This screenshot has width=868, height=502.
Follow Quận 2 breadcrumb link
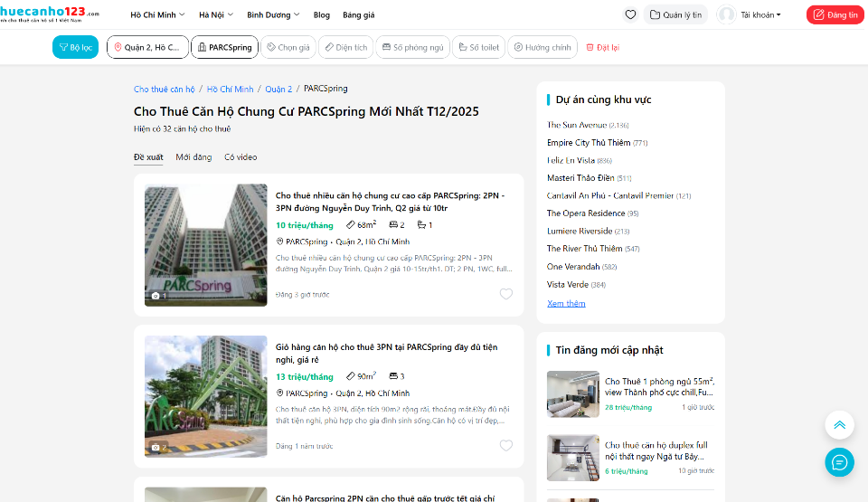[x=278, y=89]
